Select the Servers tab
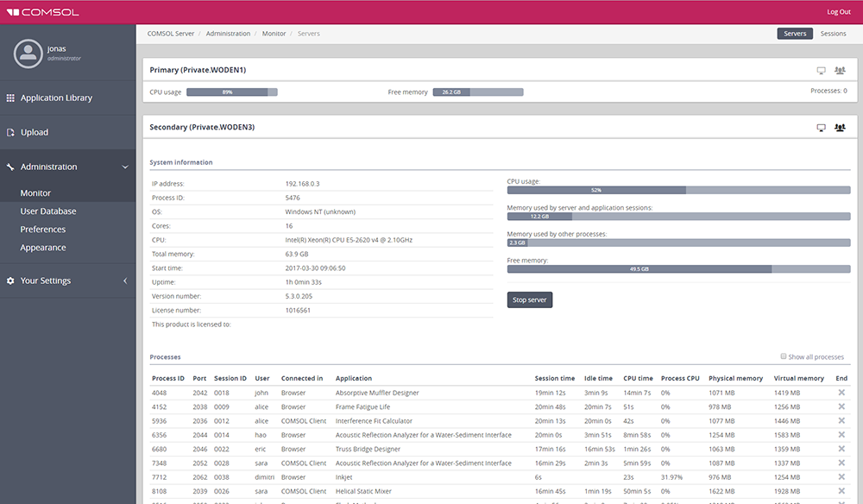 [x=795, y=34]
